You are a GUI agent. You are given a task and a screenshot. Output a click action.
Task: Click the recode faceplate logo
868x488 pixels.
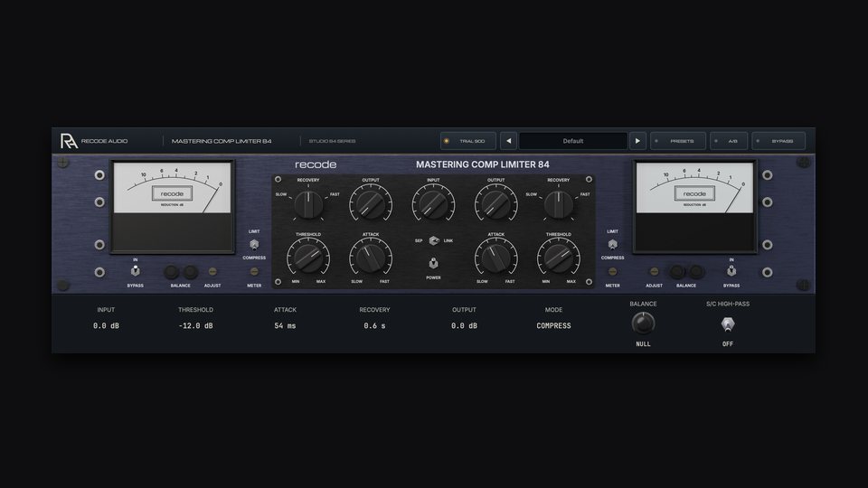click(x=316, y=164)
